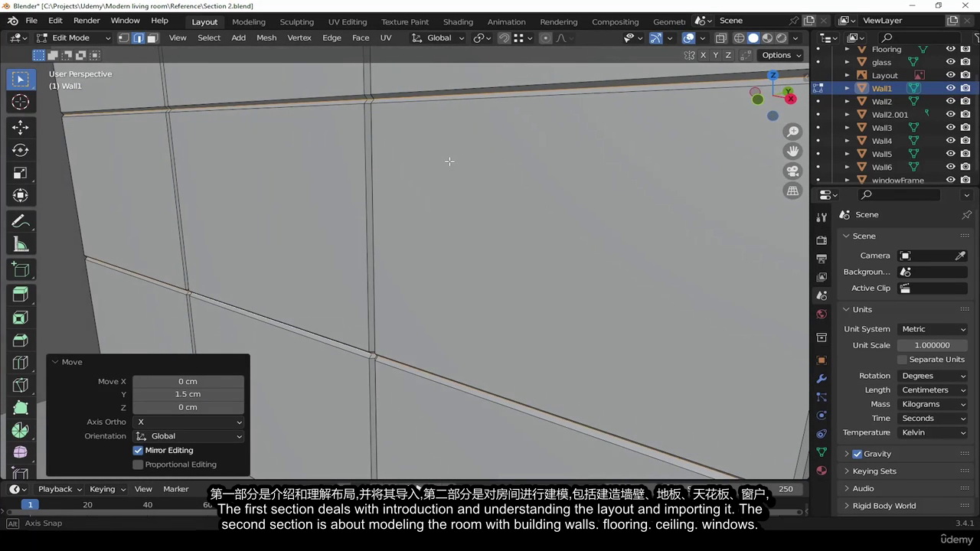
Task: Disable Layout render camera icon
Action: (x=965, y=75)
